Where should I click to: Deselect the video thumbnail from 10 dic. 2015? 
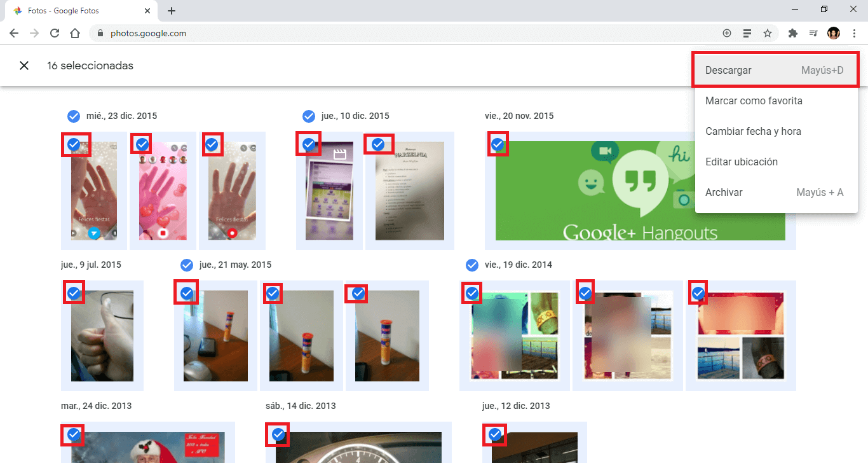click(x=309, y=145)
